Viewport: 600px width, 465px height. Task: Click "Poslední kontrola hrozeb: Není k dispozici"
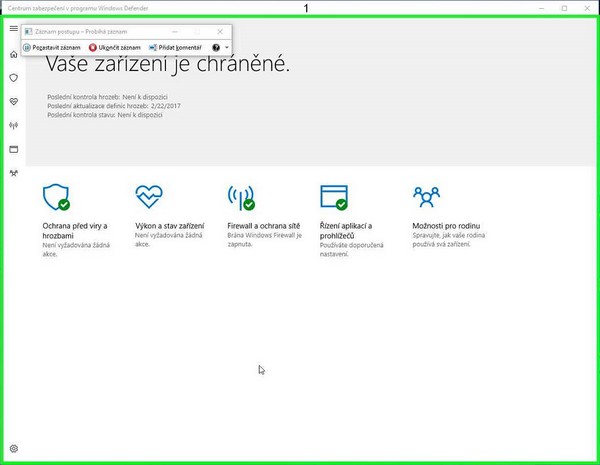point(108,97)
